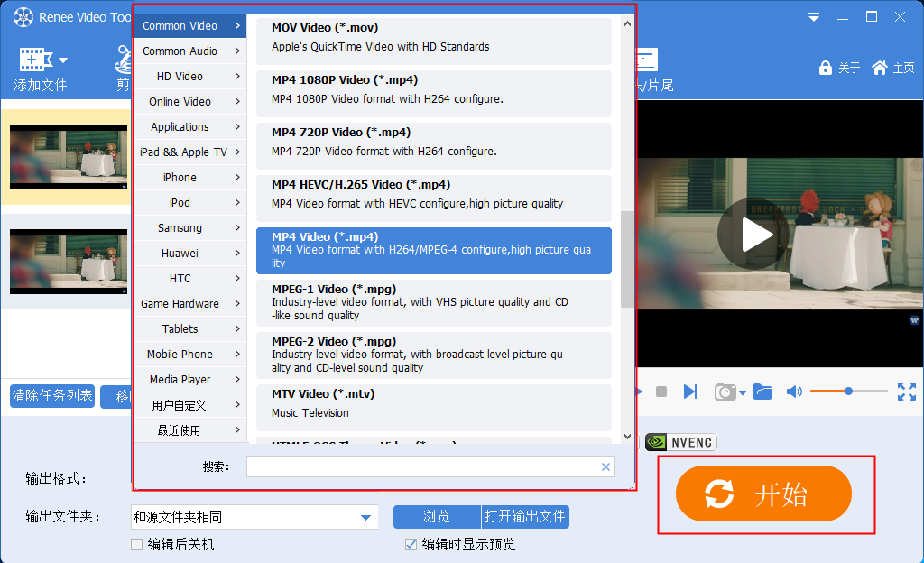The width and height of the screenshot is (924, 563).
Task: Select the first video thumbnail in task list
Action: 69,157
